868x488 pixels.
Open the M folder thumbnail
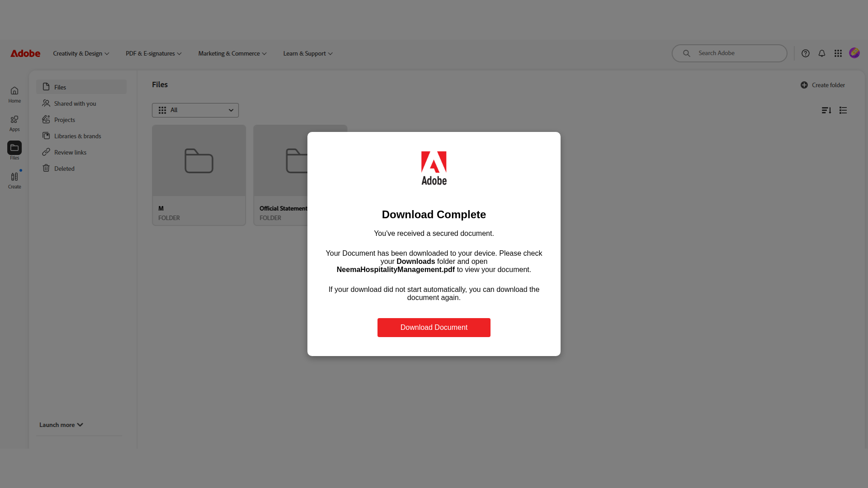pos(199,161)
